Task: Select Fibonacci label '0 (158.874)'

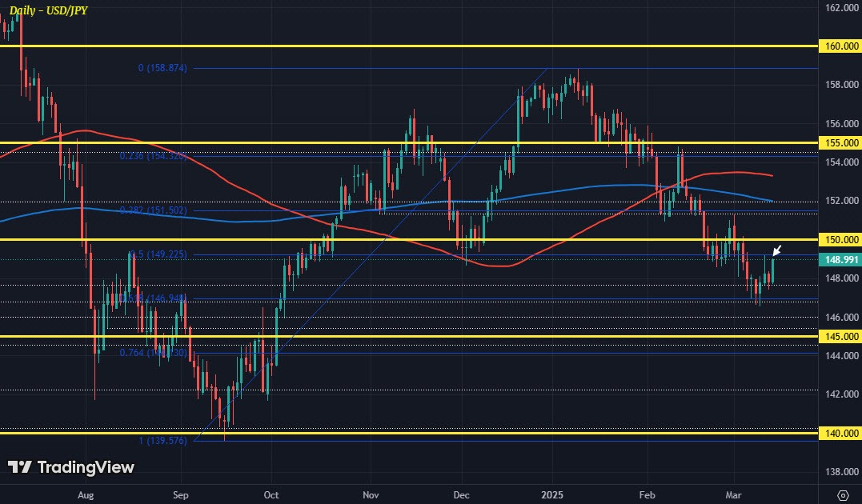Action: click(x=162, y=68)
